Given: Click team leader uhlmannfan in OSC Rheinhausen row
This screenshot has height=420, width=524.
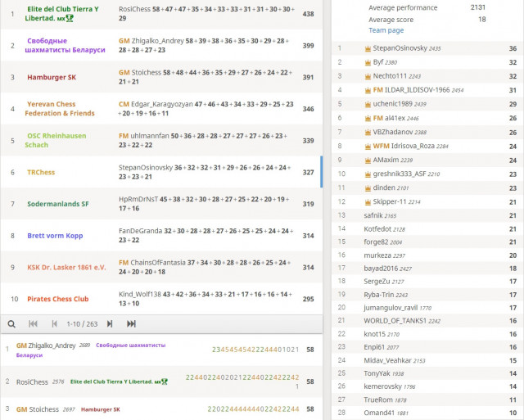Looking at the screenshot, I should (149, 136).
